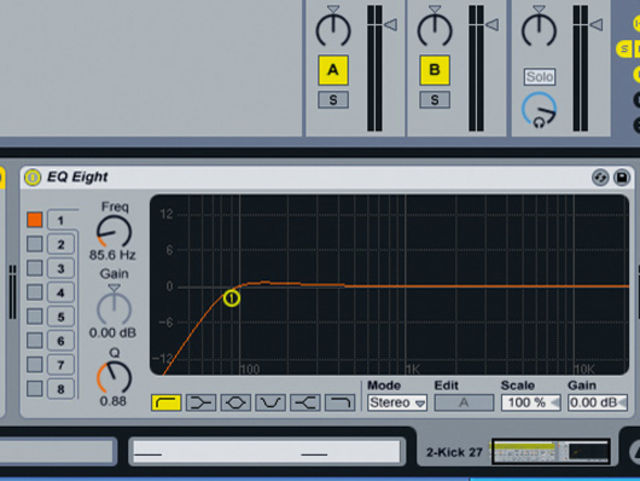This screenshot has height=481, width=640.
Task: Click the EQ Eight hot-swap preset icon
Action: 600,178
